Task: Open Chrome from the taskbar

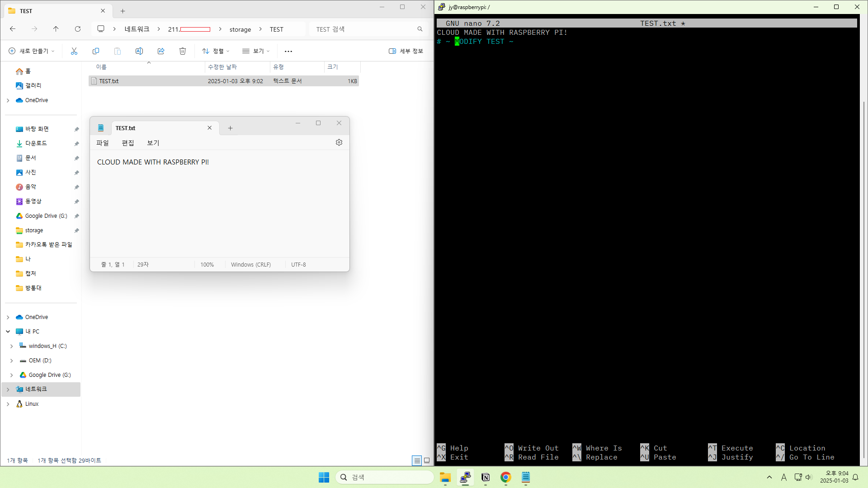Action: tap(505, 477)
